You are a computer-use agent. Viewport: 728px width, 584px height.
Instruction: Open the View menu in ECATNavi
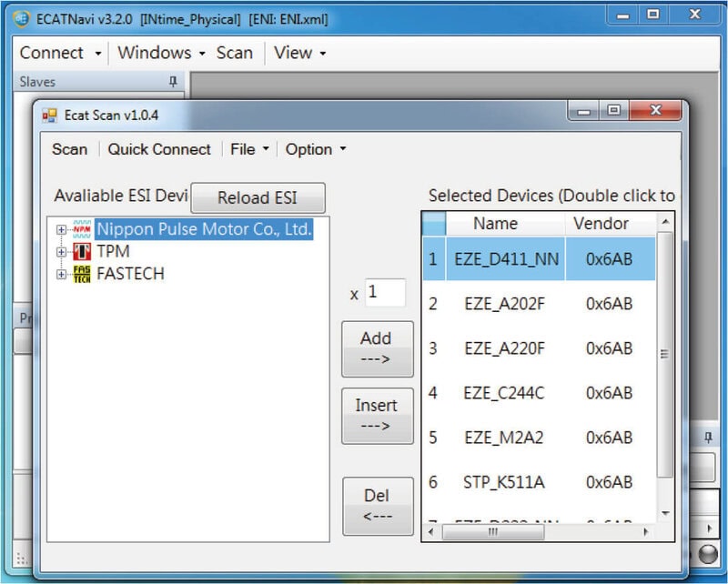click(x=299, y=53)
